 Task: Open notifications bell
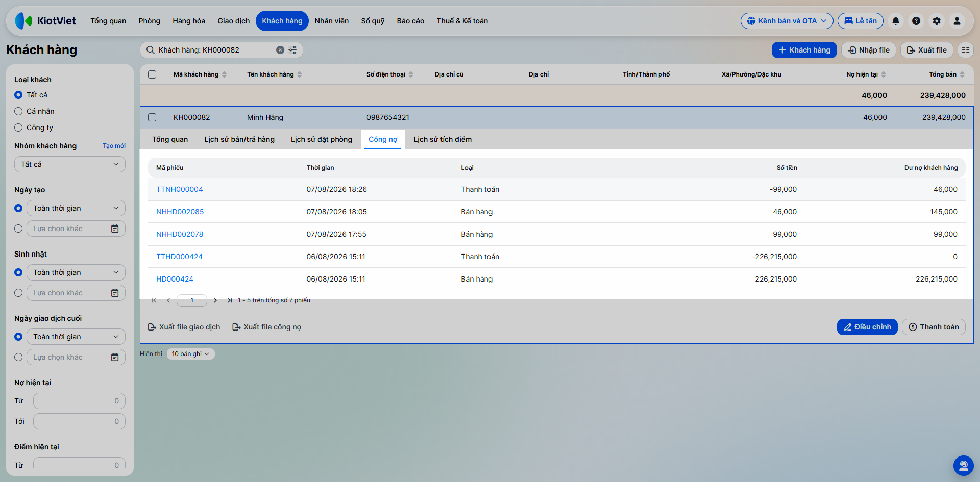point(896,21)
